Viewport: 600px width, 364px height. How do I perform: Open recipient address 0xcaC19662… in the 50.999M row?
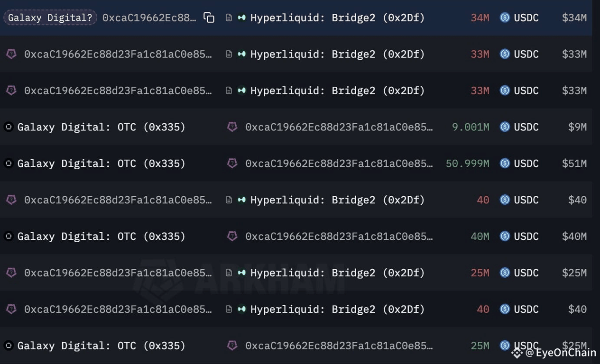click(339, 164)
